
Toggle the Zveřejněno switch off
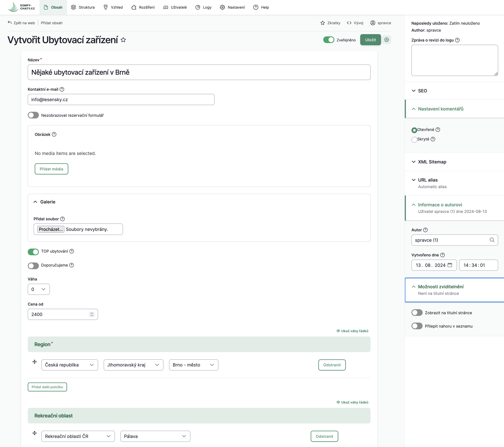328,40
